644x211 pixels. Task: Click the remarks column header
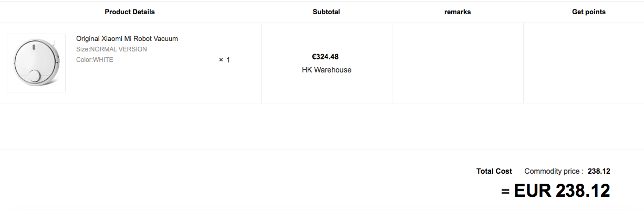click(x=458, y=12)
